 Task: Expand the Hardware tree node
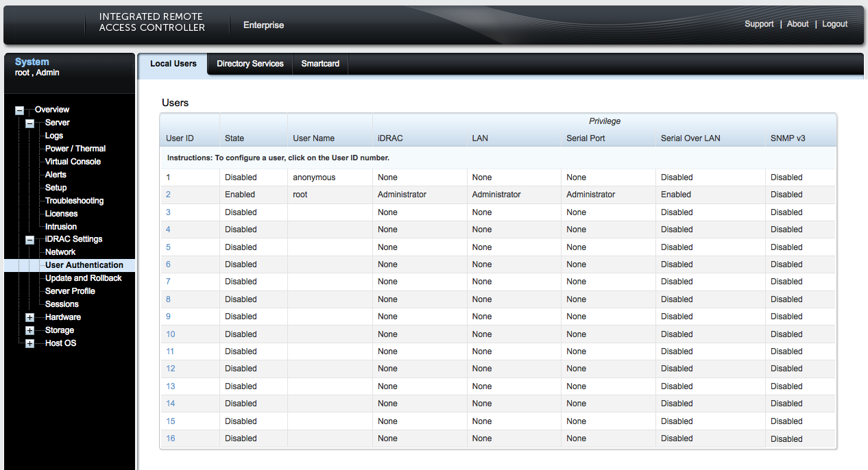30,318
